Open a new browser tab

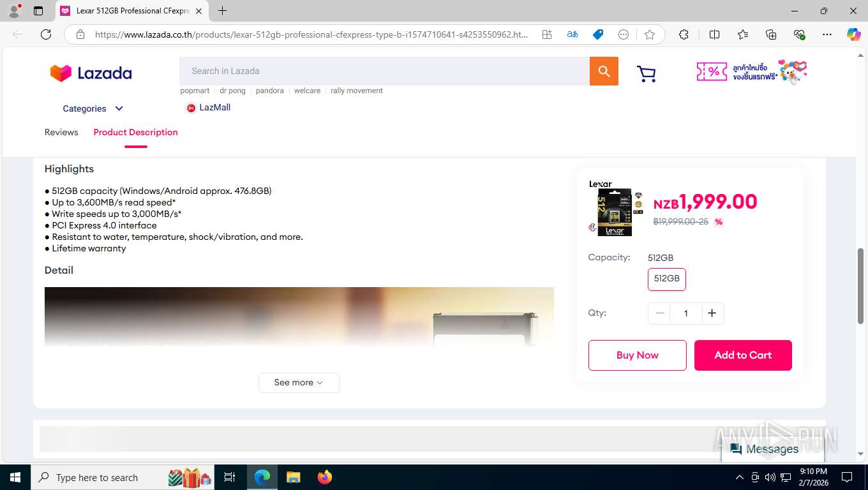coord(222,11)
